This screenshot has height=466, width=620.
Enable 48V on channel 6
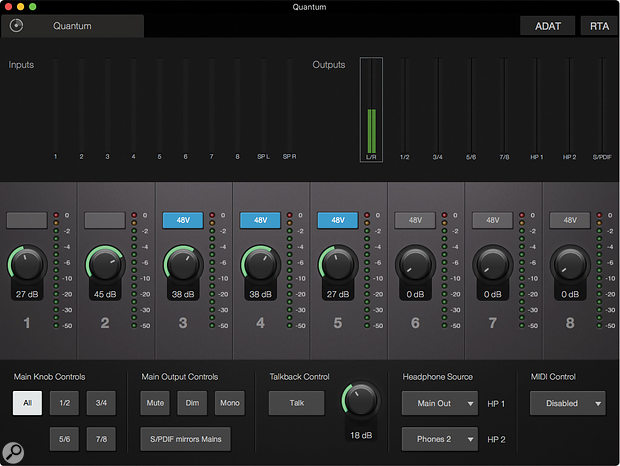click(x=415, y=220)
